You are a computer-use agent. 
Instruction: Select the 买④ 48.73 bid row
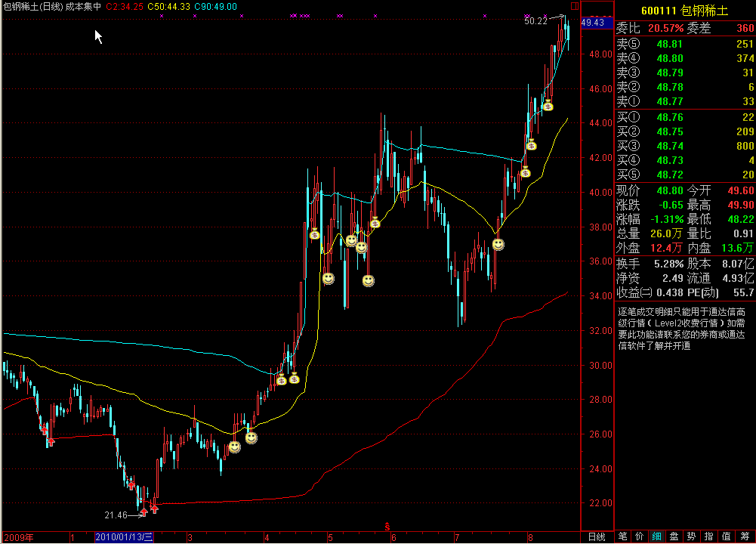coord(685,161)
